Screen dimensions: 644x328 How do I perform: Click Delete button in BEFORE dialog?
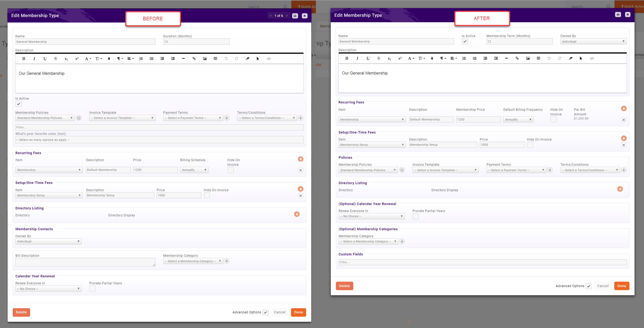click(21, 312)
